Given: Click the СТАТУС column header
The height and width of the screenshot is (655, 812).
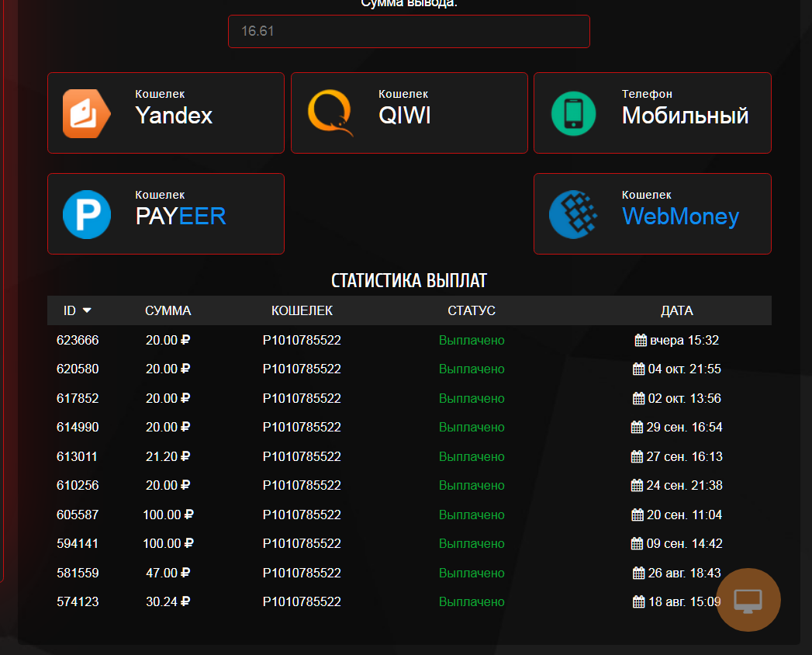Looking at the screenshot, I should pyautogui.click(x=472, y=310).
